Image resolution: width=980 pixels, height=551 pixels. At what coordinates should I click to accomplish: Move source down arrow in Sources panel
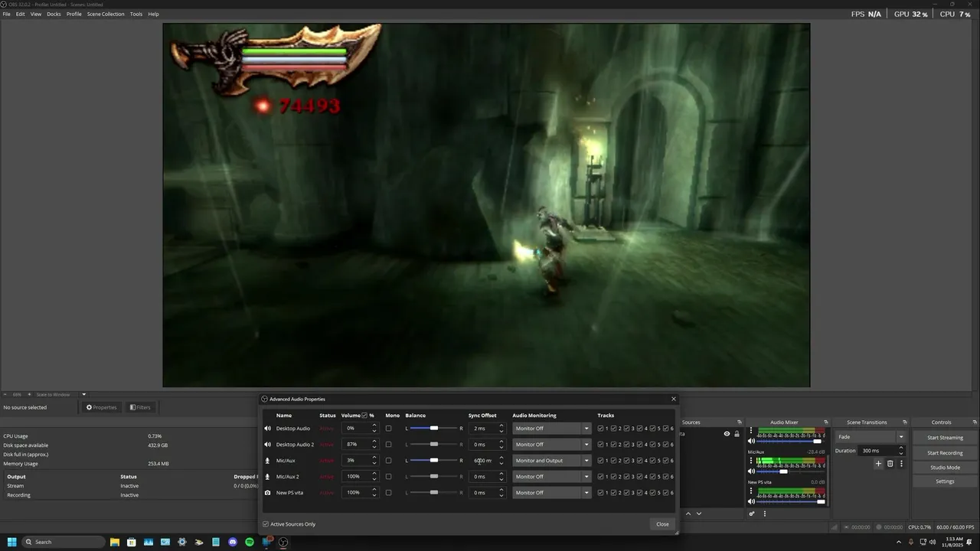tap(699, 514)
